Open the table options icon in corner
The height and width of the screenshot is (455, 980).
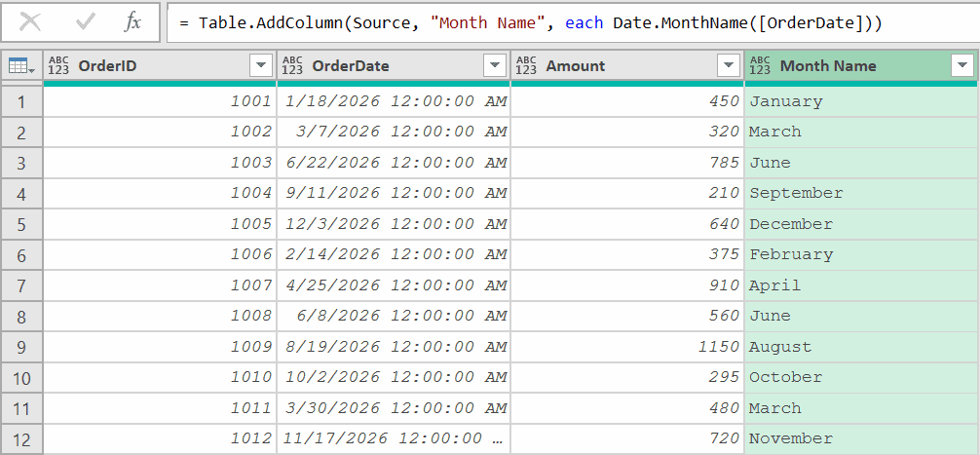pyautogui.click(x=21, y=66)
